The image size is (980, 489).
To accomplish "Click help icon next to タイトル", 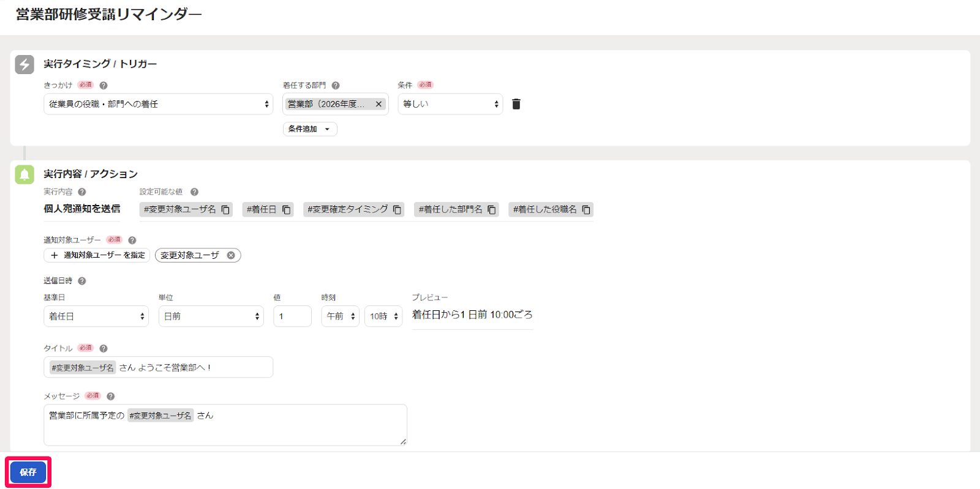I will coord(104,349).
